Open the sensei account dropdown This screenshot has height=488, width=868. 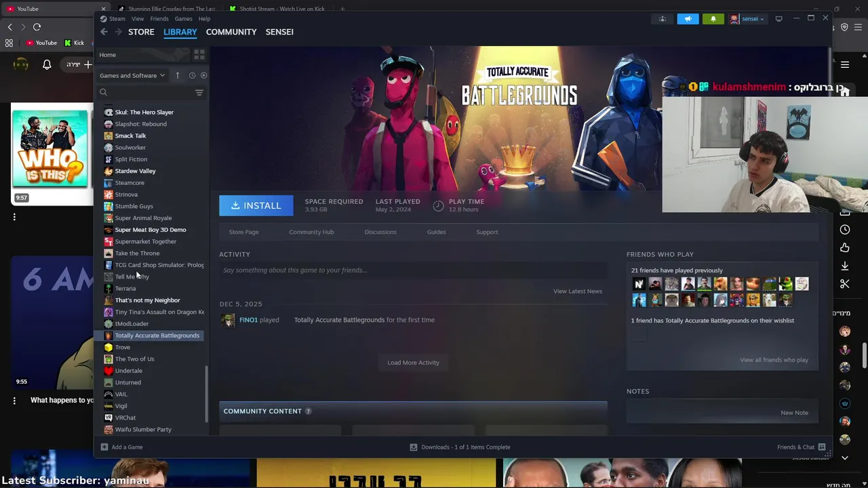tap(747, 19)
